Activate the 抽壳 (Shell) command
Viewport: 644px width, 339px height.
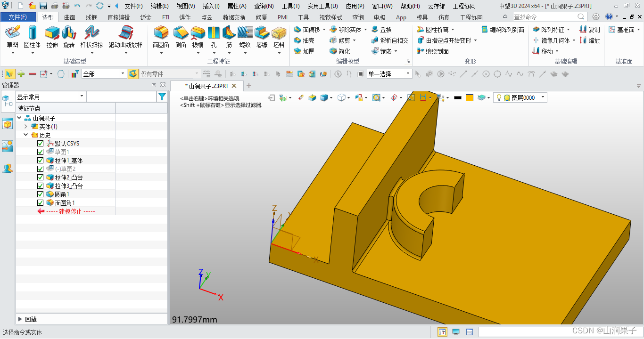pyautogui.click(x=309, y=40)
